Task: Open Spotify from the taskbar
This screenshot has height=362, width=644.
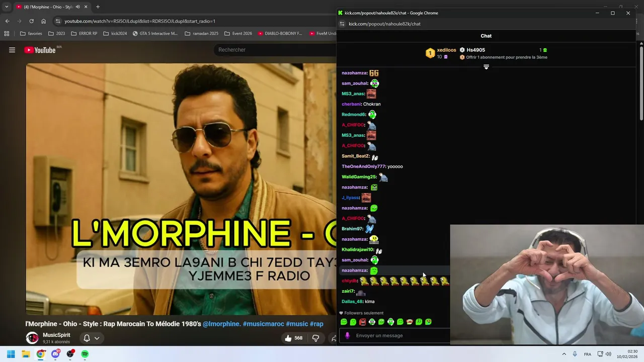Action: point(85,354)
